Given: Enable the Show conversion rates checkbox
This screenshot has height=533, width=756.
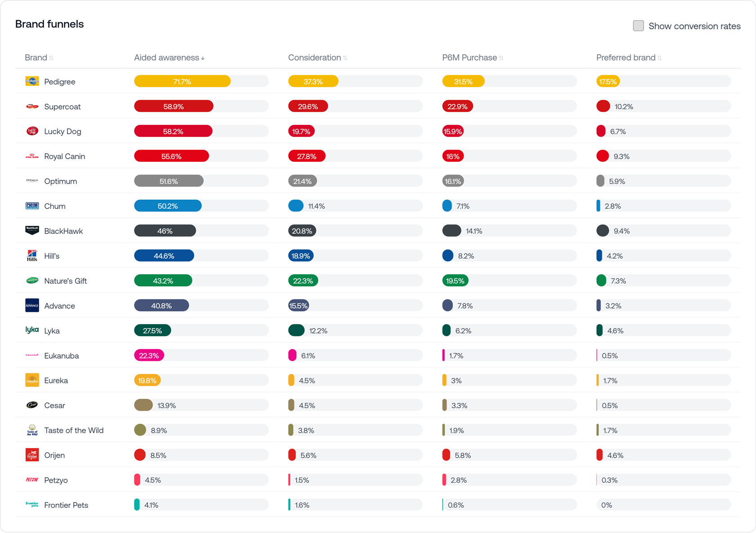Looking at the screenshot, I should (638, 26).
